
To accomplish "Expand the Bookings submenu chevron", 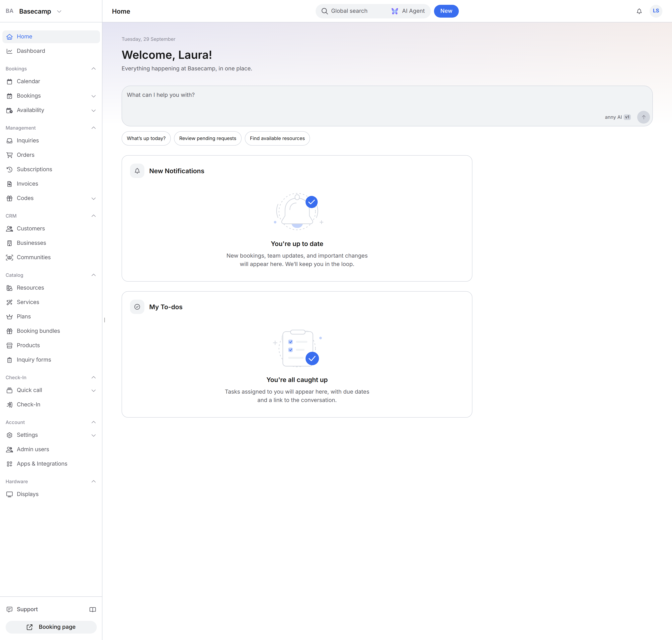I will point(93,96).
